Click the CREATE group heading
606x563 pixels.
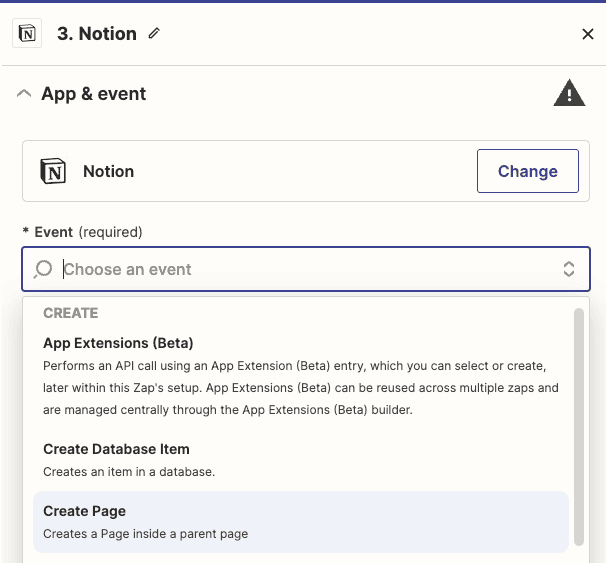pyautogui.click(x=71, y=313)
